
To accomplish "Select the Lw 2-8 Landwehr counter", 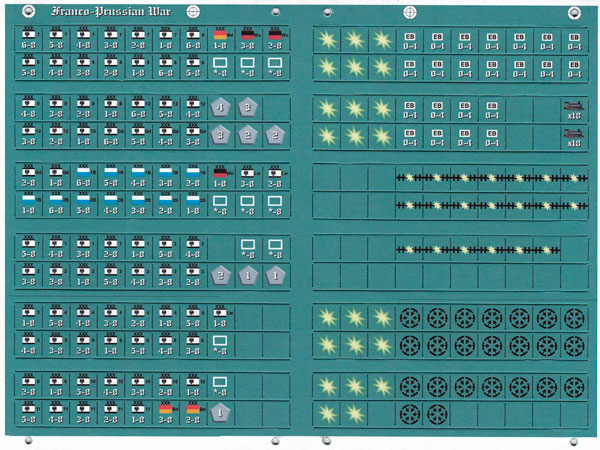I will pyautogui.click(x=275, y=177).
